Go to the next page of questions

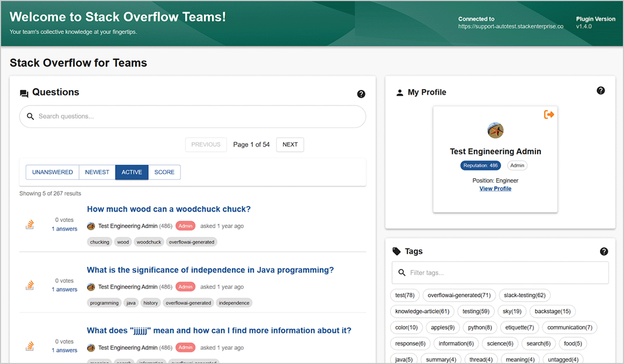coord(290,145)
